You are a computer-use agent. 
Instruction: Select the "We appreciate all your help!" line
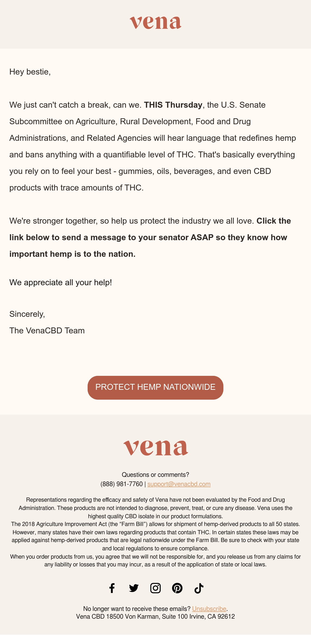61,282
